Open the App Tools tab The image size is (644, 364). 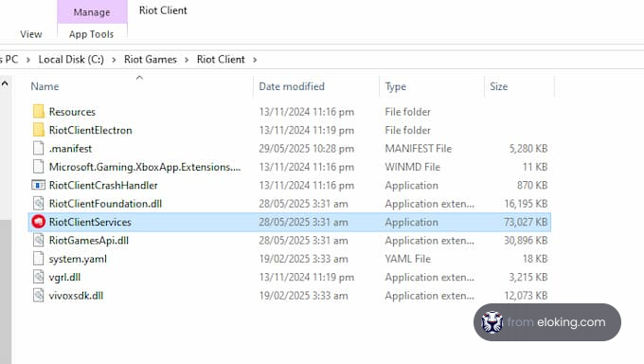coord(92,34)
